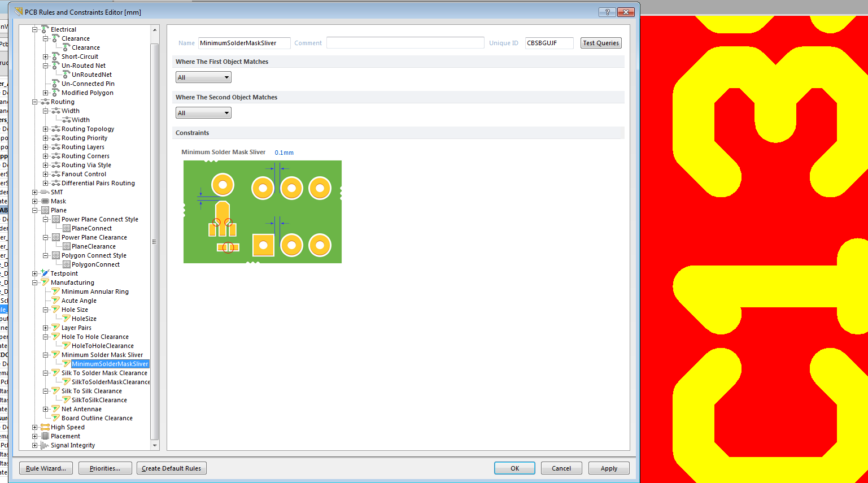868x483 pixels.
Task: Apply the rule changes
Action: pos(609,468)
